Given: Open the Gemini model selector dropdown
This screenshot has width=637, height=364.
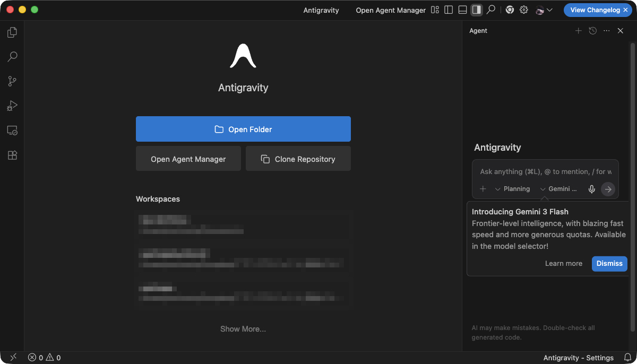Looking at the screenshot, I should point(558,189).
